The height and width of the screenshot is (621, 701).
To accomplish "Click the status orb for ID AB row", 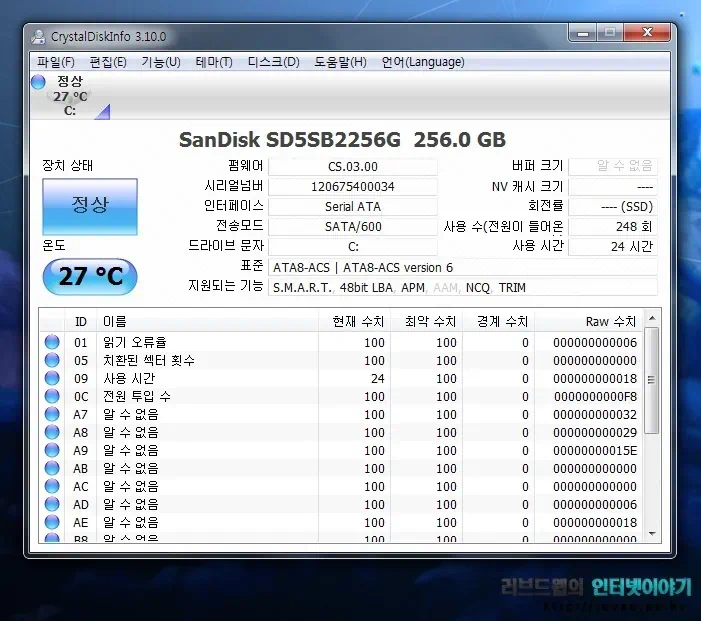I will click(x=52, y=468).
